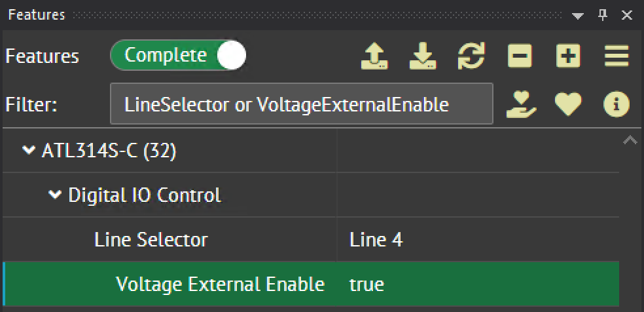The width and height of the screenshot is (644, 312).
Task: Click the solid heart favorites icon
Action: 568,104
